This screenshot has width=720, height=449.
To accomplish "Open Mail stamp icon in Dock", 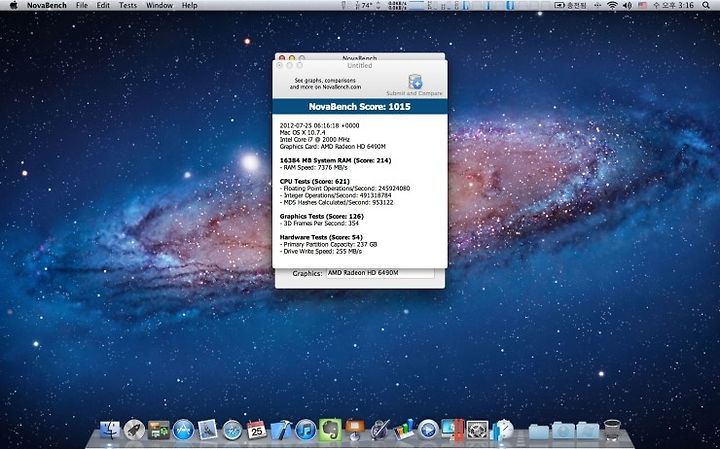I will [208, 430].
